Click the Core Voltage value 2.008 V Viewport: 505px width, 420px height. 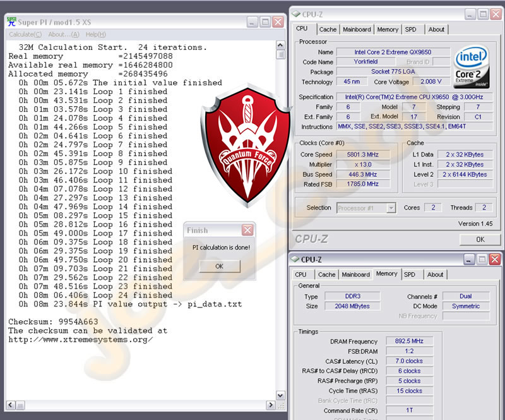pos(431,81)
